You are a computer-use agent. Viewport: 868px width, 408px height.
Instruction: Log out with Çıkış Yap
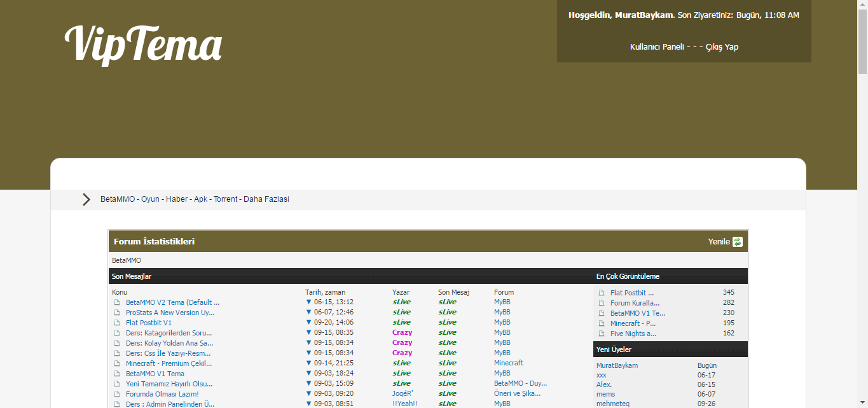click(x=722, y=47)
